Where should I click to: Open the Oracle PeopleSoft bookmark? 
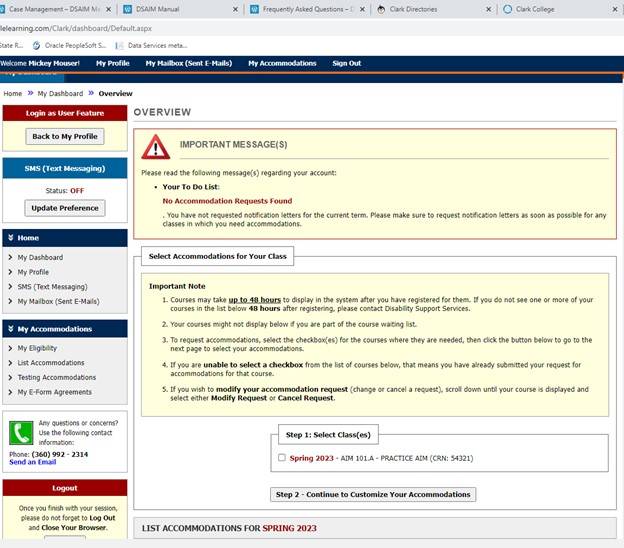(70, 45)
